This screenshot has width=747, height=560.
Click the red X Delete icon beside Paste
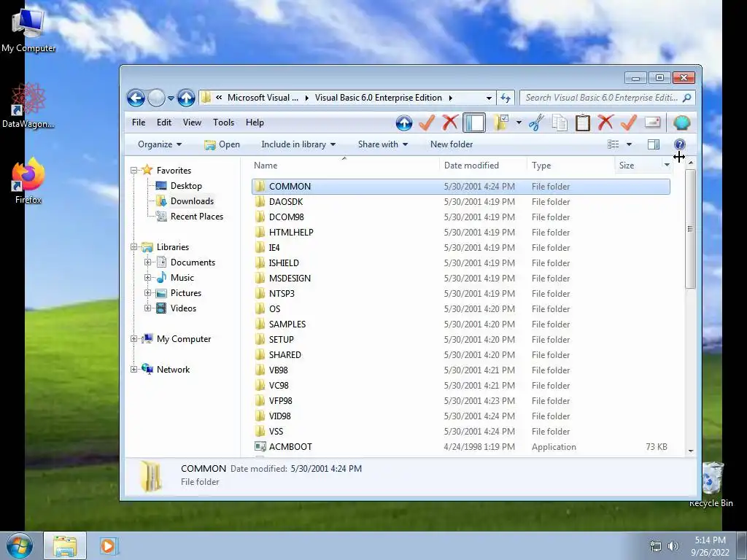point(605,122)
